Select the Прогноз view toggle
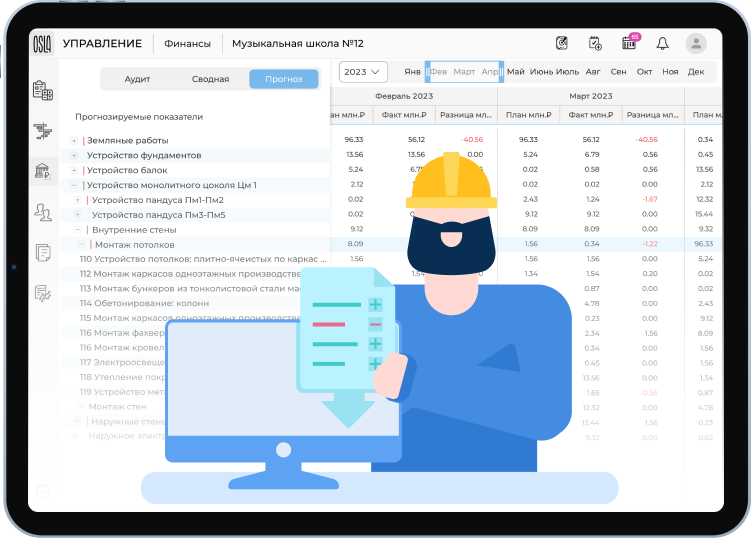The height and width of the screenshot is (538, 751). point(283,79)
